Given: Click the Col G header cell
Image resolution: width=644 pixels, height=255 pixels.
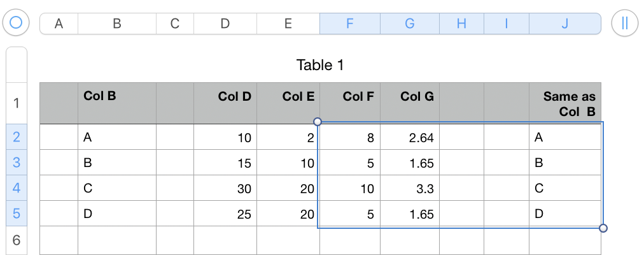Looking at the screenshot, I should 409,103.
